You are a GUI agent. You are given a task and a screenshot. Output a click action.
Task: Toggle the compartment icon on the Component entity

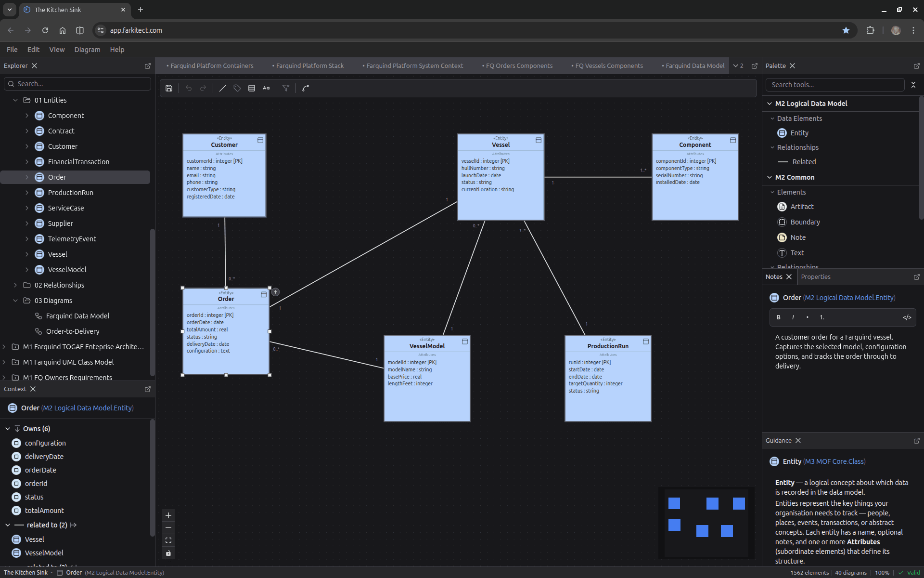click(733, 140)
